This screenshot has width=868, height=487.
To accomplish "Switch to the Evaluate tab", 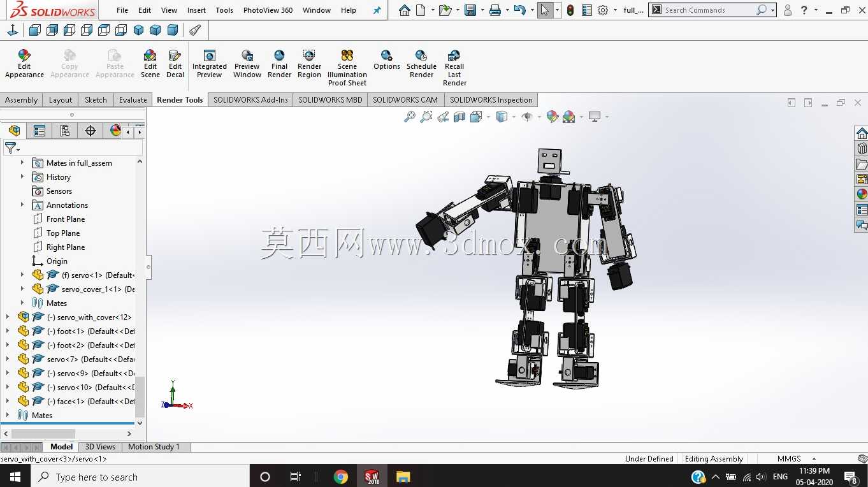I will (133, 99).
